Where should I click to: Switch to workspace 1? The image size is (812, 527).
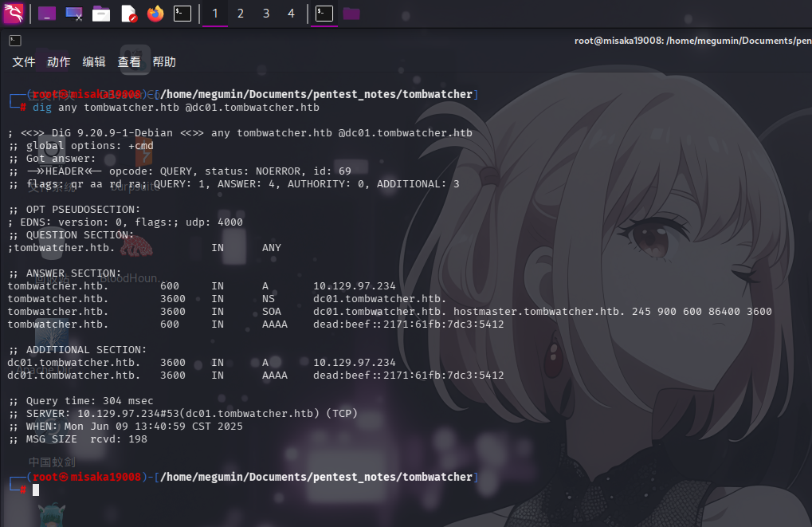215,14
